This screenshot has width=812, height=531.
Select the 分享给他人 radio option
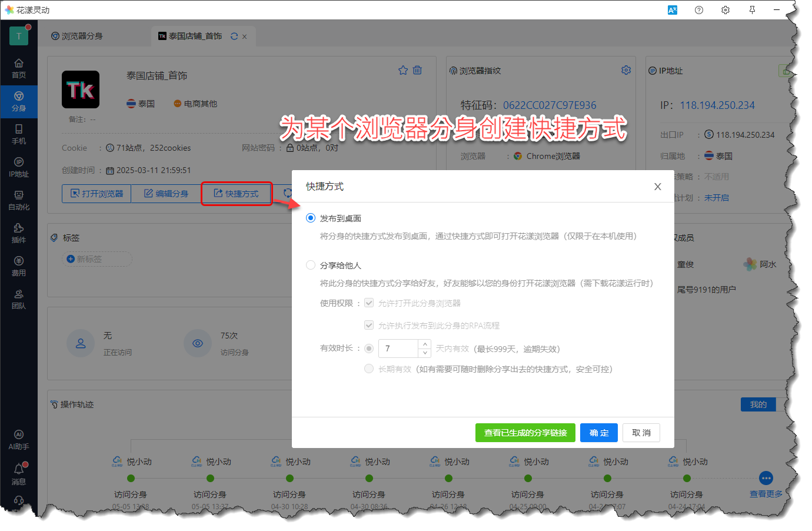(x=311, y=265)
